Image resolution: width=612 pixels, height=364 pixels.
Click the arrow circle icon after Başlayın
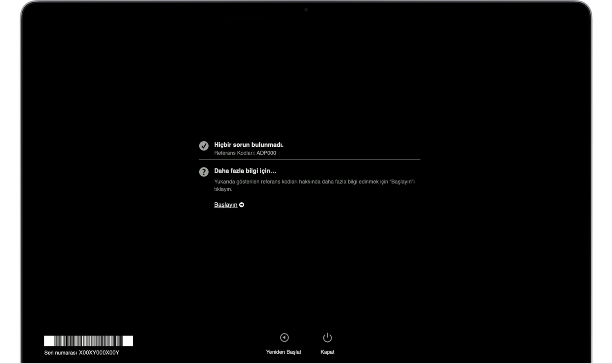click(x=242, y=205)
